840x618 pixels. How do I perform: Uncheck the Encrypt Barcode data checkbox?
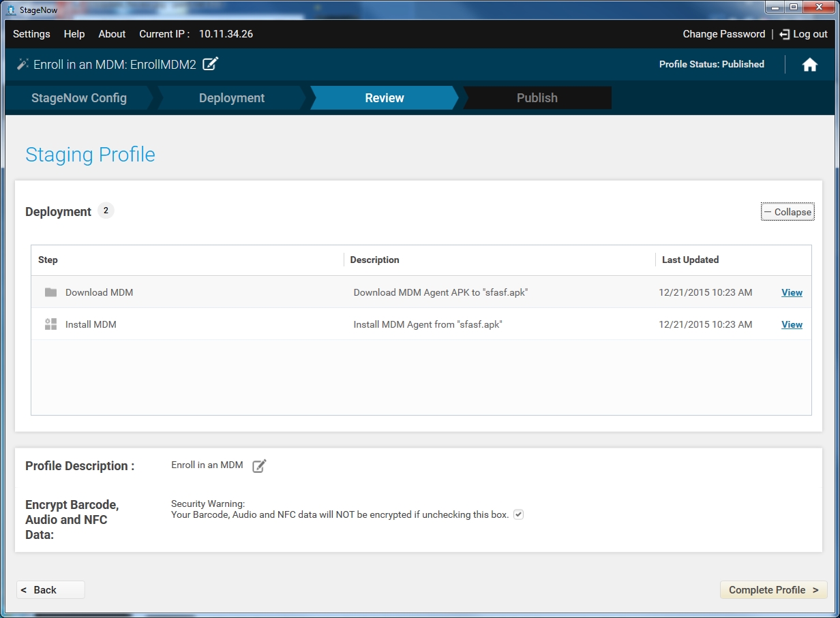[518, 514]
